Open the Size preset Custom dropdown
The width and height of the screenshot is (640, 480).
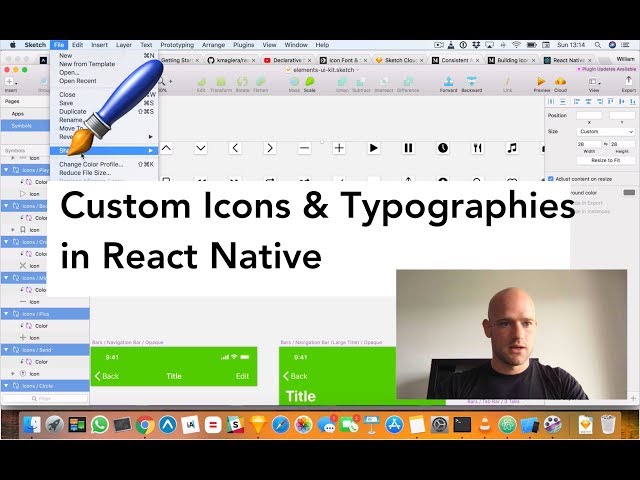tap(606, 131)
